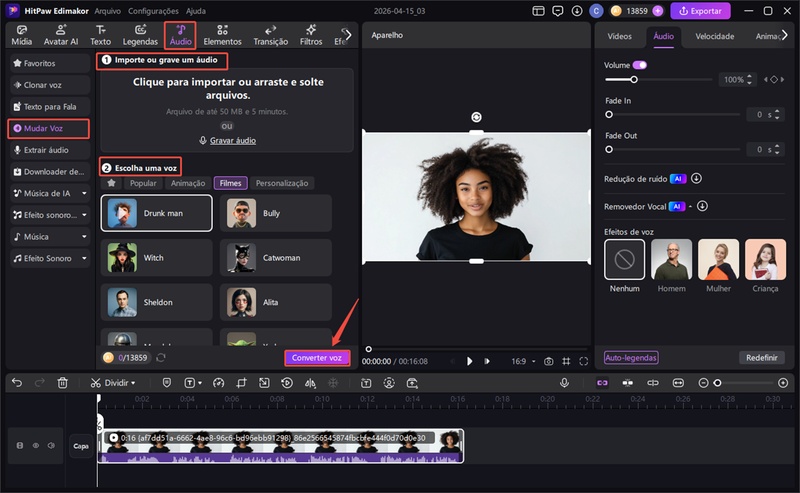800x493 pixels.
Task: Expand the Música de IA dropdown
Action: click(84, 193)
